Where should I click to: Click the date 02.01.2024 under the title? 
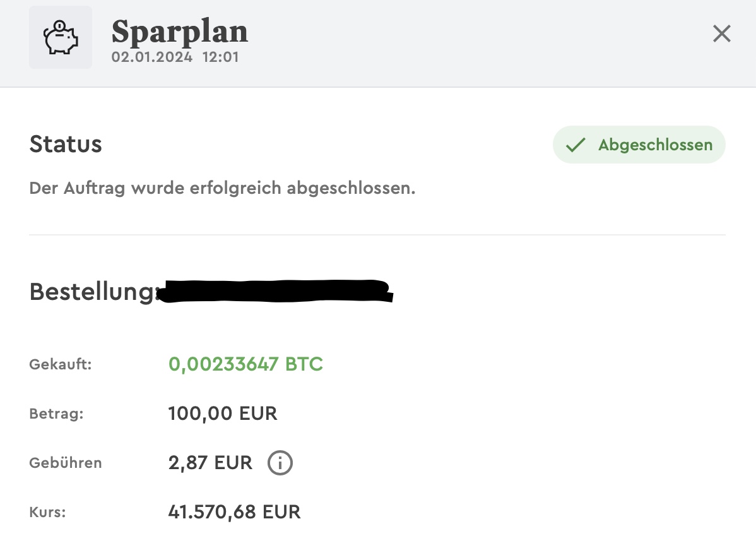(152, 57)
